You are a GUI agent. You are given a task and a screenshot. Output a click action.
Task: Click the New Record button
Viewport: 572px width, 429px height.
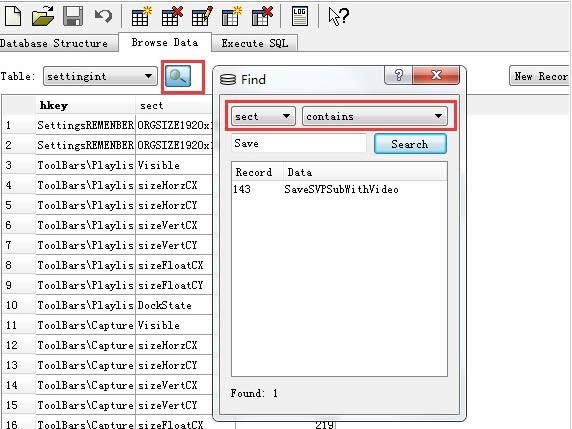pyautogui.click(x=540, y=76)
